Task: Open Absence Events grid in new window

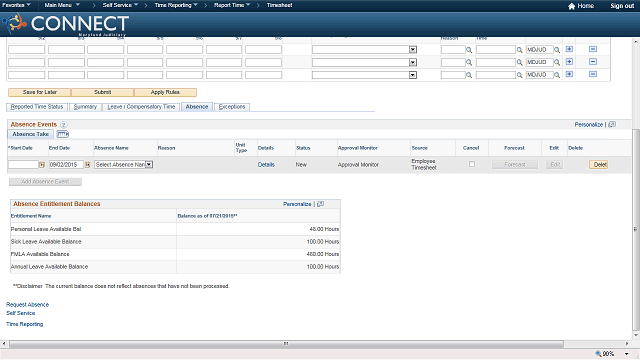Action: click(612, 124)
